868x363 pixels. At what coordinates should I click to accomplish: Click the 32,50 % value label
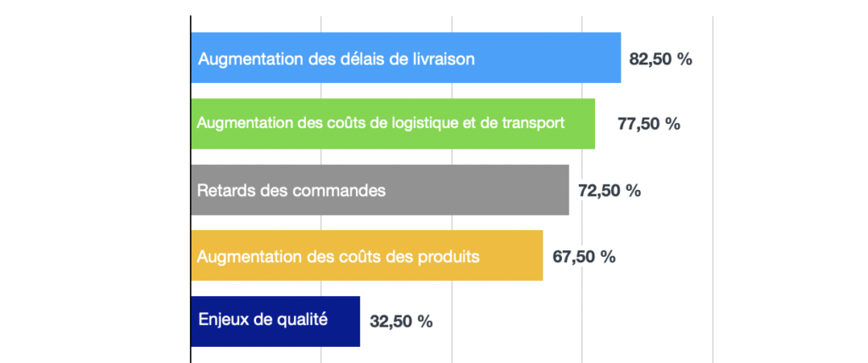click(401, 322)
